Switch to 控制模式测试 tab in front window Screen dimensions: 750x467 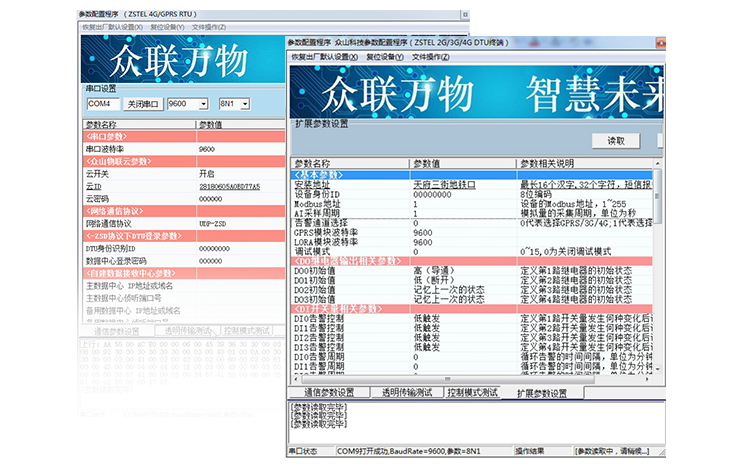pyautogui.click(x=473, y=392)
